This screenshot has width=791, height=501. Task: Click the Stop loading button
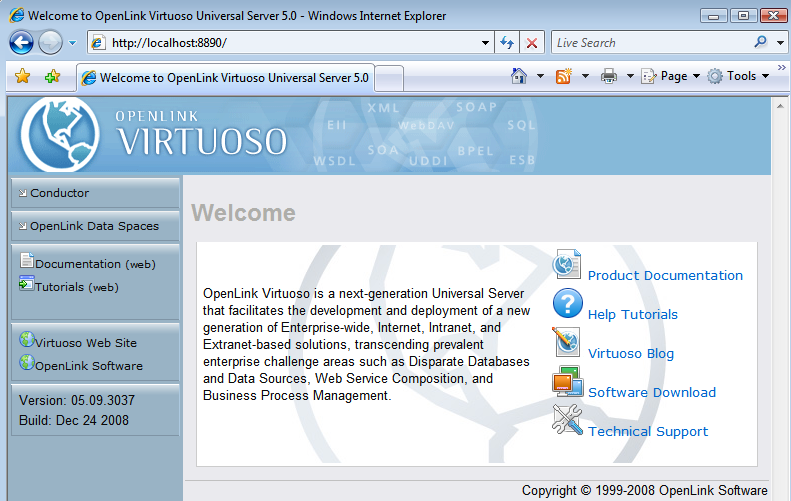point(532,43)
